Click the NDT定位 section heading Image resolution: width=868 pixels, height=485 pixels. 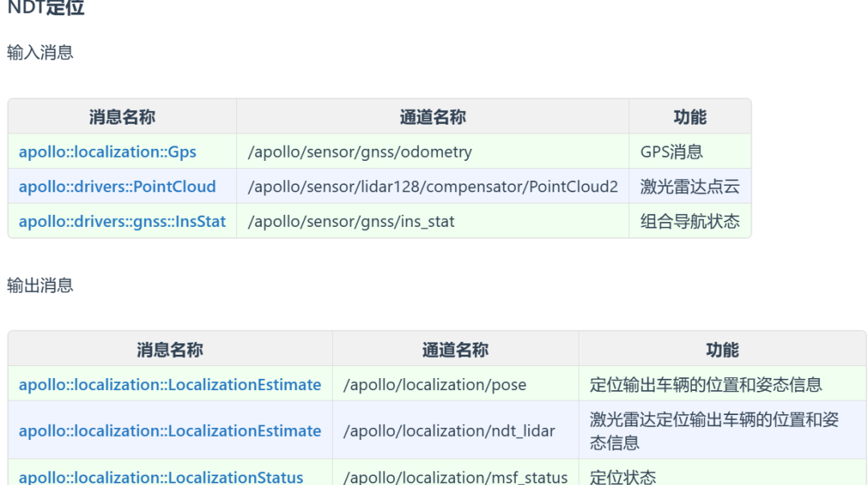(x=46, y=8)
